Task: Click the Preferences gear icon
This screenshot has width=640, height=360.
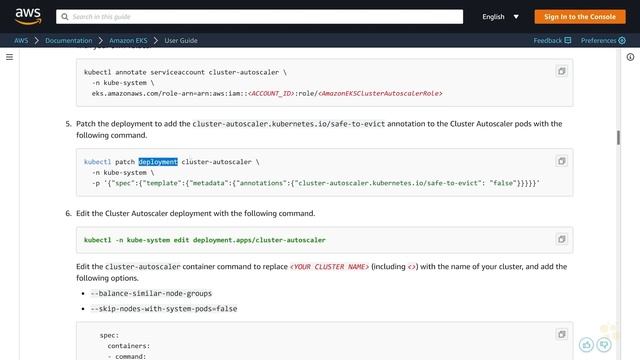Action: [622, 40]
